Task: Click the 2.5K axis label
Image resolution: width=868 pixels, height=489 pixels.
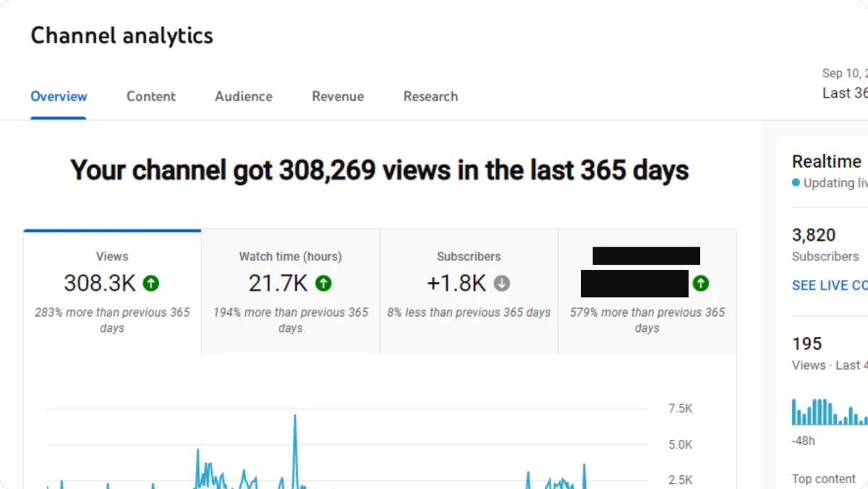Action: [x=680, y=480]
